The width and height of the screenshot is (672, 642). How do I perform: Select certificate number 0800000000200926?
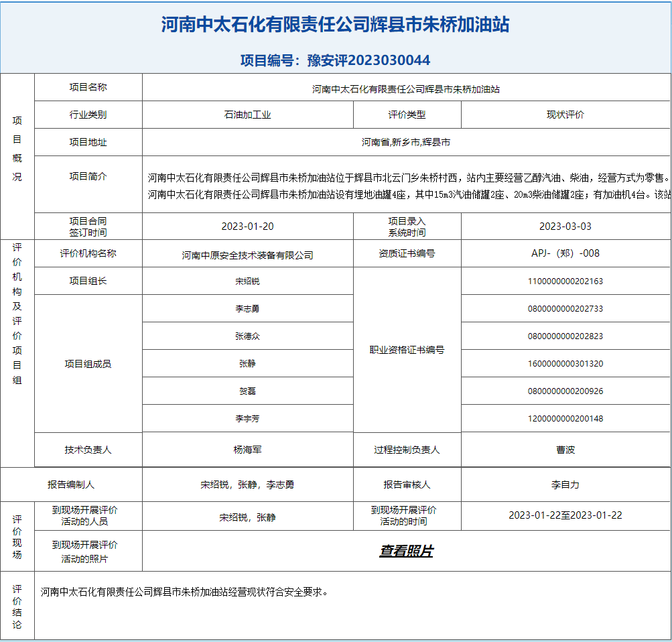(x=565, y=391)
